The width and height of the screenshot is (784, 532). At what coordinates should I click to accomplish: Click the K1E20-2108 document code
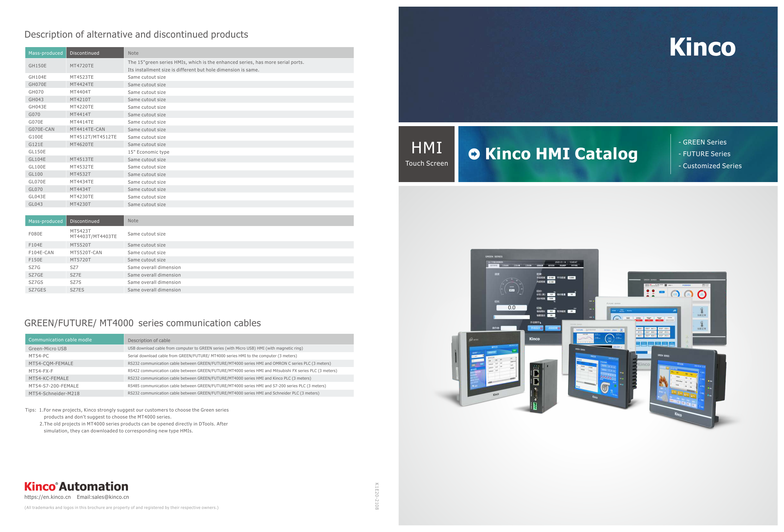point(377,496)
